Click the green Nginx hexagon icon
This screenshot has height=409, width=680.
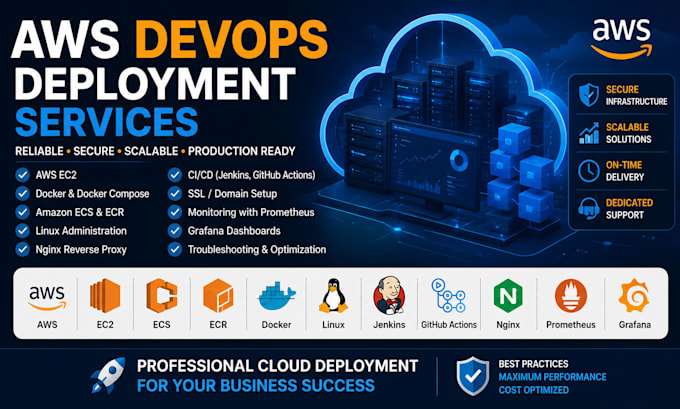(508, 296)
